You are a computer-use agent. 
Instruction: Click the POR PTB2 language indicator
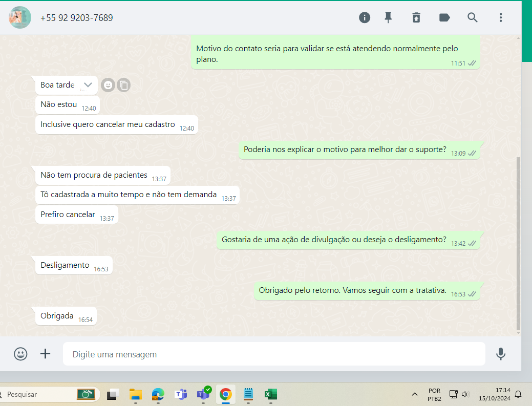(434, 394)
